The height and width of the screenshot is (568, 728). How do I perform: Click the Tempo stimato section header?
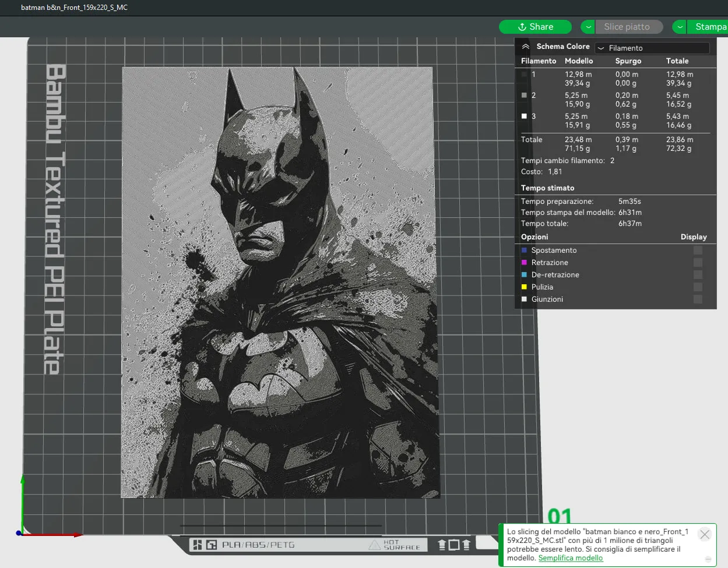(548, 188)
